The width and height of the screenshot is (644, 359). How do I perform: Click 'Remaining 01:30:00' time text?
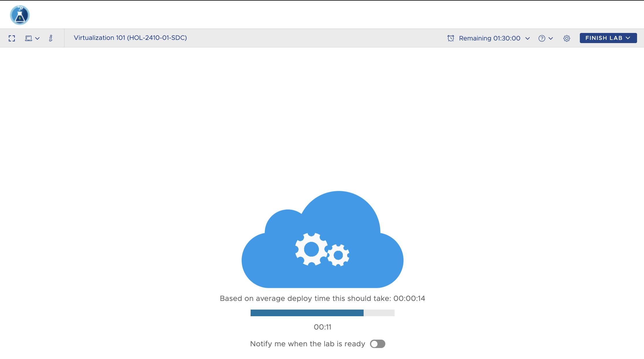pos(489,38)
